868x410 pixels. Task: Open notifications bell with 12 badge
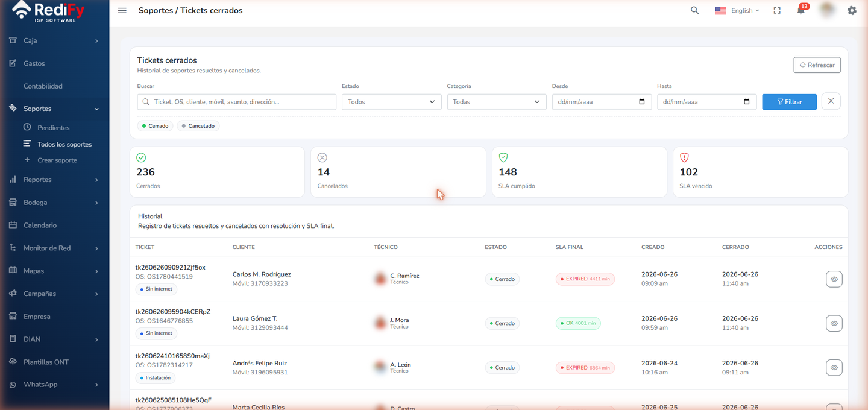(801, 10)
